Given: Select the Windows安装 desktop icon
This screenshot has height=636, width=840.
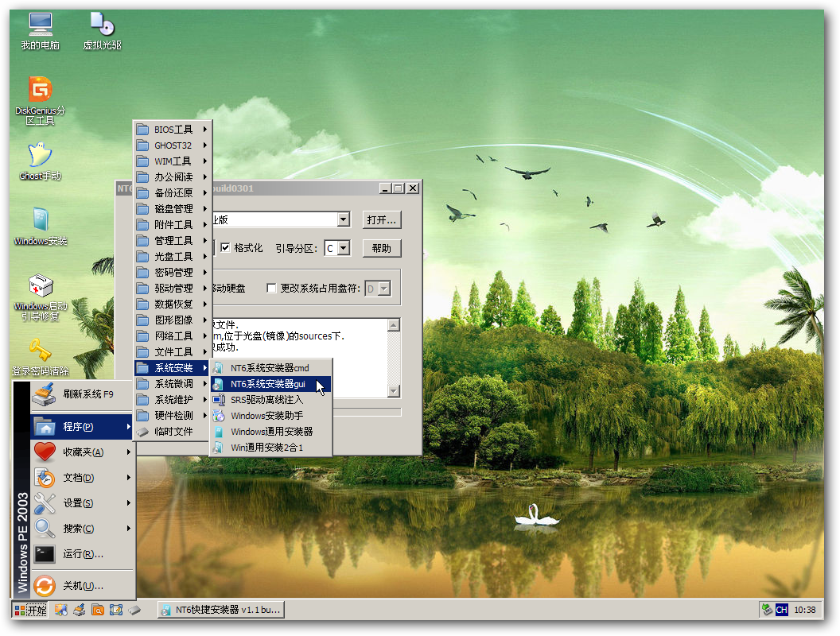Looking at the screenshot, I should tap(41, 227).
